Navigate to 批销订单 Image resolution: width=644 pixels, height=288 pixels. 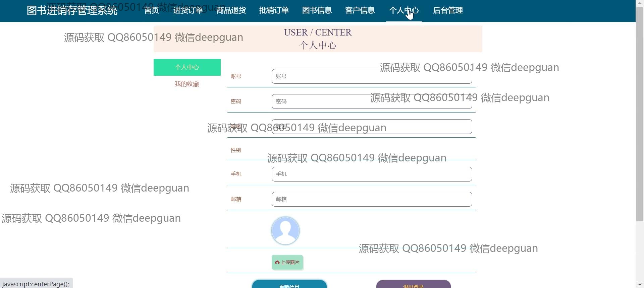click(274, 10)
